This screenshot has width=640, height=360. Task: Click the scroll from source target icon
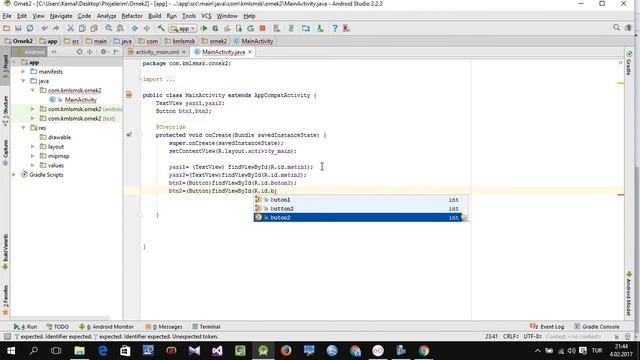tap(80, 52)
